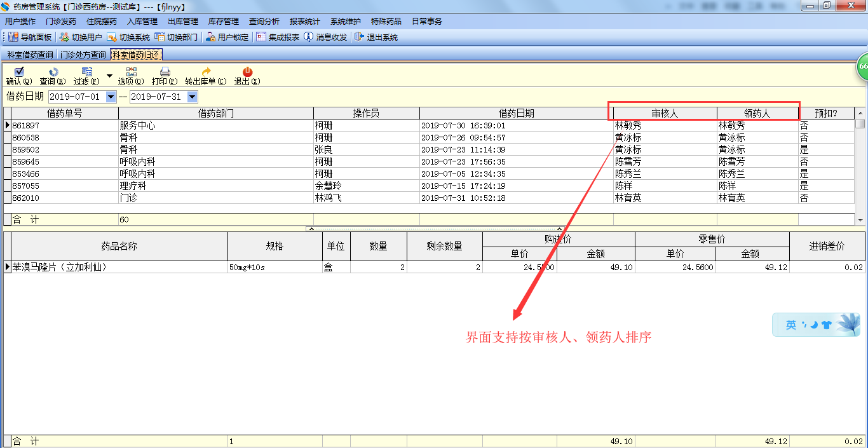868x448 pixels.
Task: Sort by the 借药部门 column header
Action: click(x=216, y=113)
